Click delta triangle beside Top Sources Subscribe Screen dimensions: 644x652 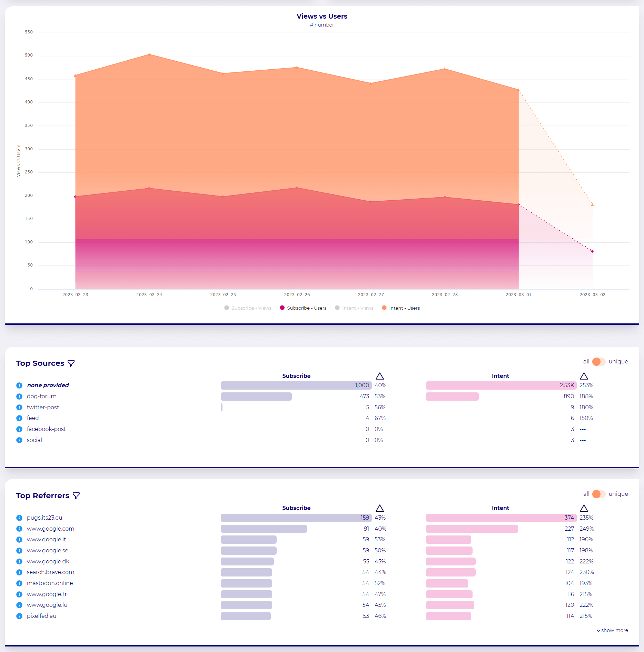click(x=380, y=376)
